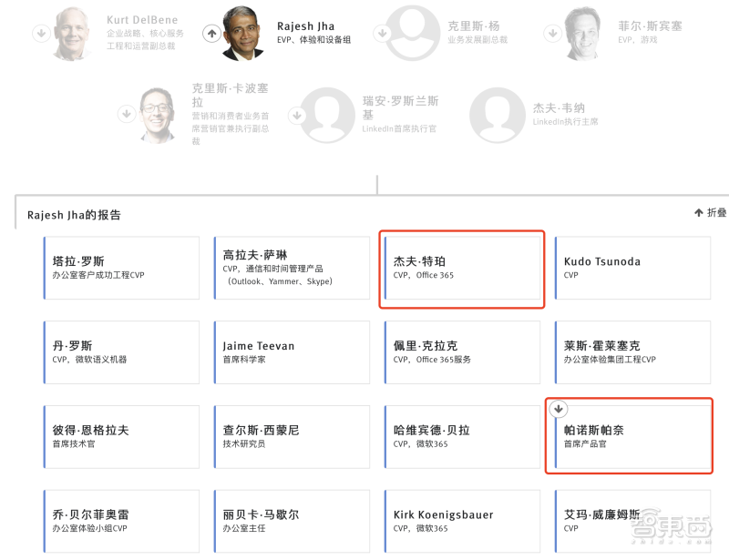Expand the arrow beside 克里斯·卡波塞拉
Image resolution: width=729 pixels, height=560 pixels.
(x=127, y=114)
